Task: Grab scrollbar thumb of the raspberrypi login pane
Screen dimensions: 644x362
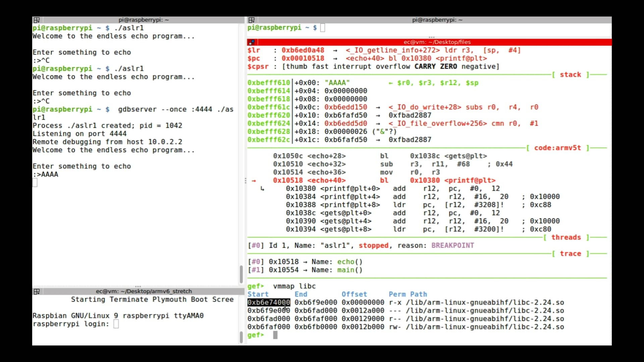Action: [241, 337]
